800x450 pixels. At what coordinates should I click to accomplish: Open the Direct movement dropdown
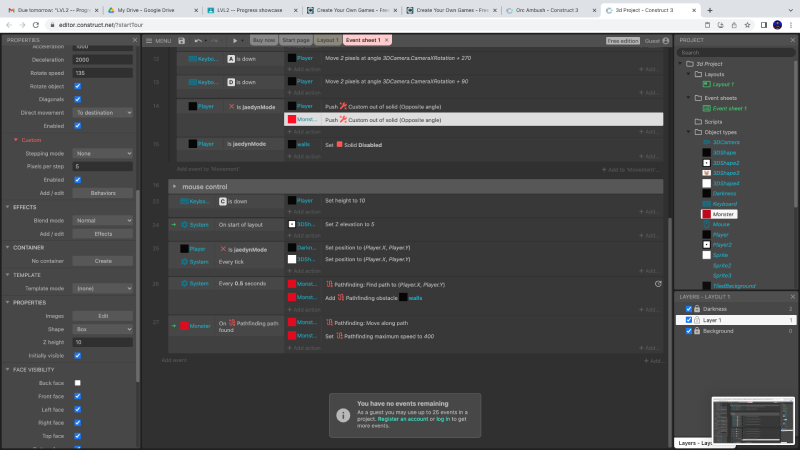tap(104, 113)
